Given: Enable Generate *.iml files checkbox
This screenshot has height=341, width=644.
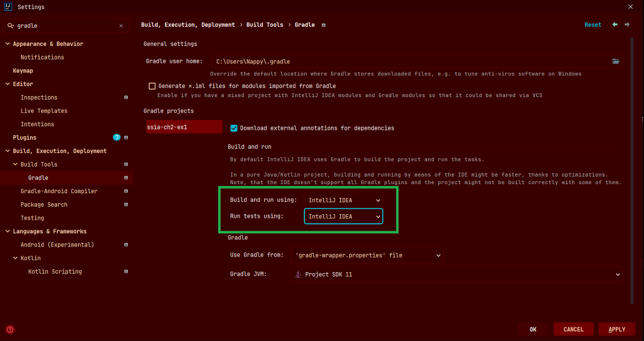Looking at the screenshot, I should click(x=152, y=86).
